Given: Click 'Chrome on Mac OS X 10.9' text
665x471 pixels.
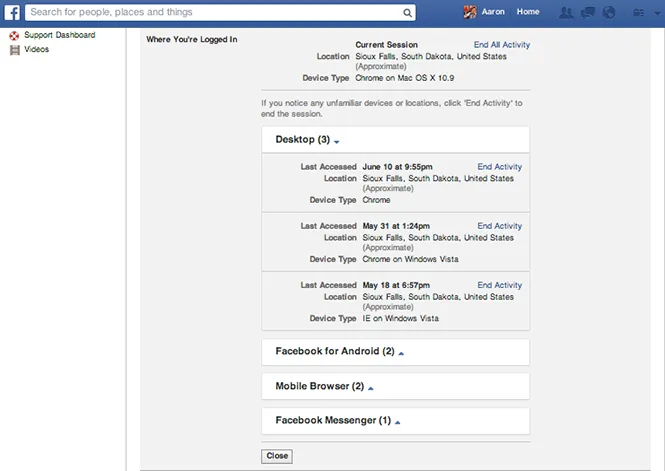Looking at the screenshot, I should click(405, 78).
